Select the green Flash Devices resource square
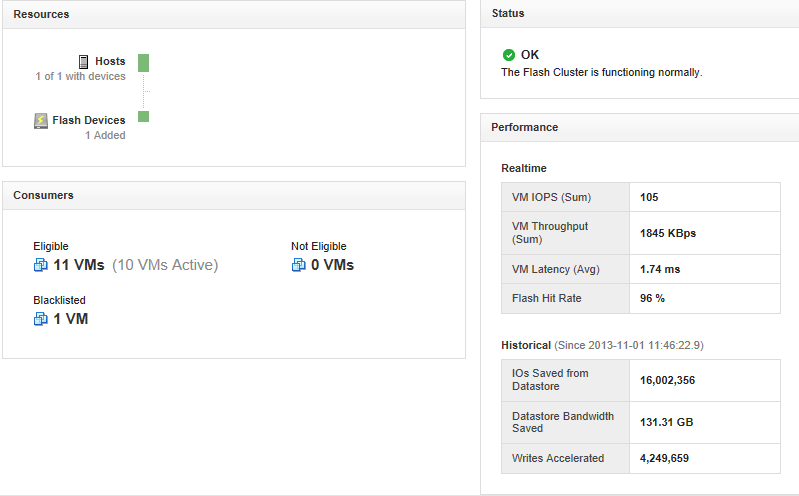This screenshot has width=799, height=496. pos(144,117)
